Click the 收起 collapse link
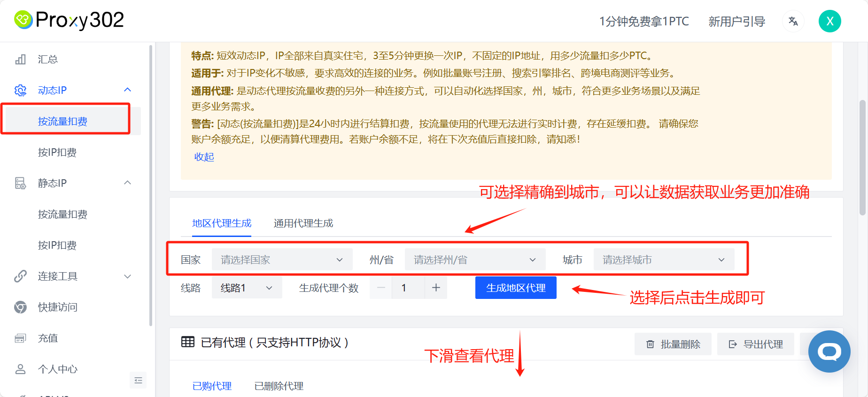This screenshot has width=868, height=397. 204,157
